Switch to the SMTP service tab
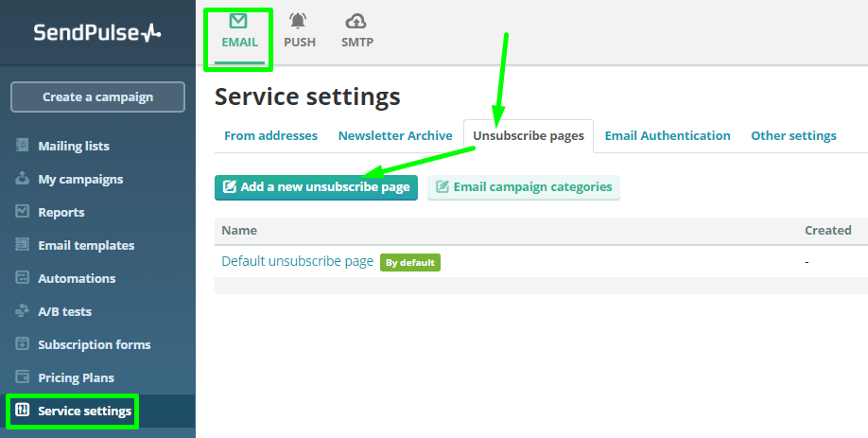 (357, 32)
